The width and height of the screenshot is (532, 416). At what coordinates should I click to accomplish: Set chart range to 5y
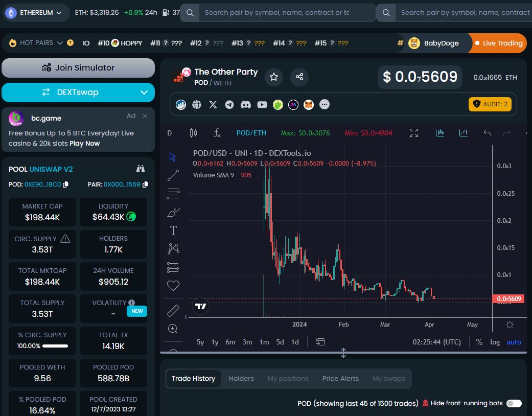[200, 342]
